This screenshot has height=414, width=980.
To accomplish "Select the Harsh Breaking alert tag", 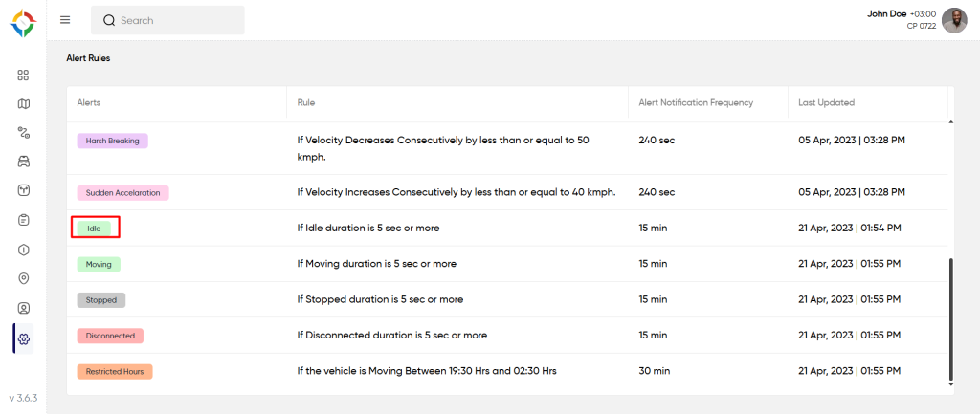I will point(112,141).
